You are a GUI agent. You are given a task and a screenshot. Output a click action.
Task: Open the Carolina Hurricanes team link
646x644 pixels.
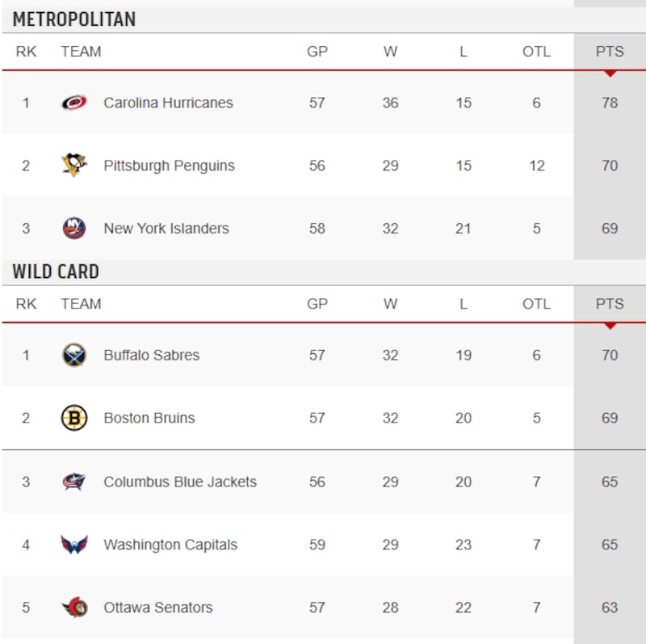168,103
